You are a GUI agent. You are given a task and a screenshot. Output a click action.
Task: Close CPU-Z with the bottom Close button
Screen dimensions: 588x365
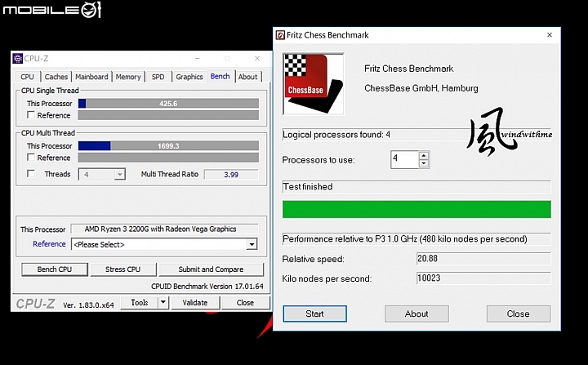coord(245,302)
